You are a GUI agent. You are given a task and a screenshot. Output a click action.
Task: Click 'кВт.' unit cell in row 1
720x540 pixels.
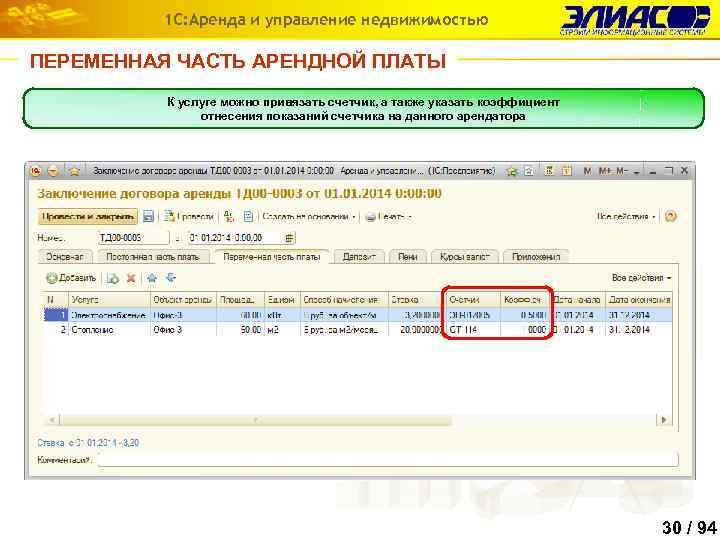click(x=282, y=315)
